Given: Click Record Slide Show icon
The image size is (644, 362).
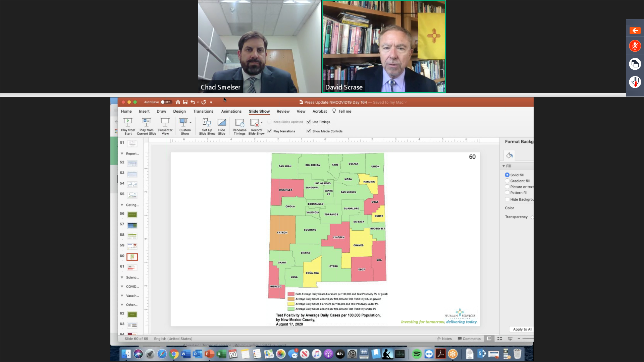Looking at the screenshot, I should [x=255, y=122].
